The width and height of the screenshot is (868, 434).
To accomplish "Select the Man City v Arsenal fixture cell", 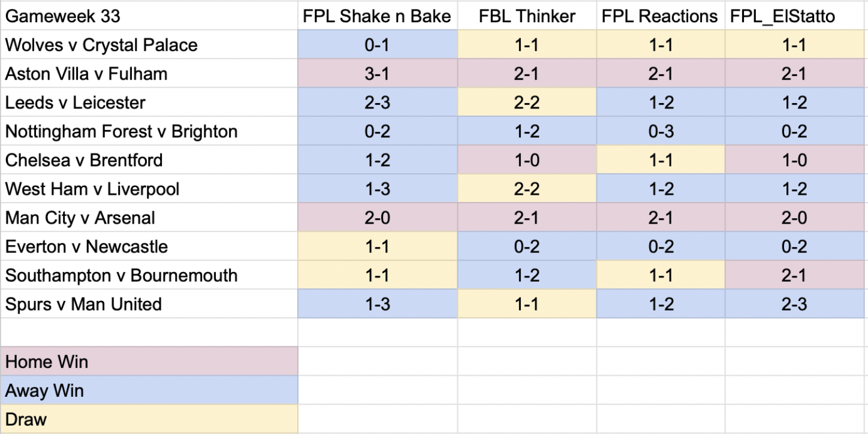I will (149, 218).
